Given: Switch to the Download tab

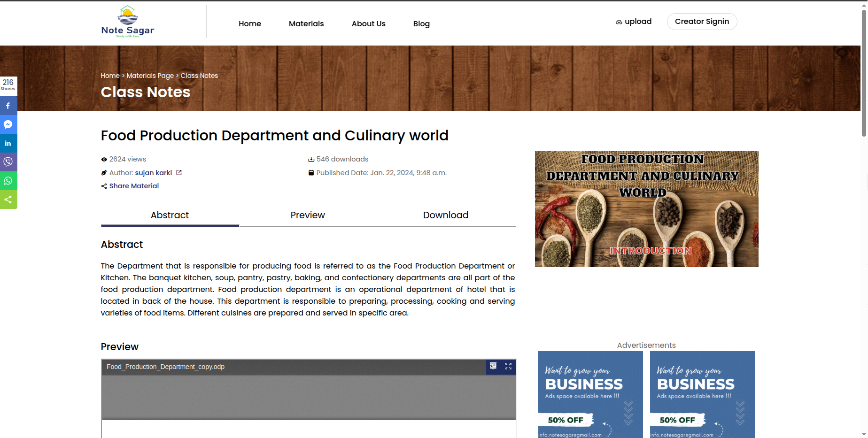Looking at the screenshot, I should 445,215.
